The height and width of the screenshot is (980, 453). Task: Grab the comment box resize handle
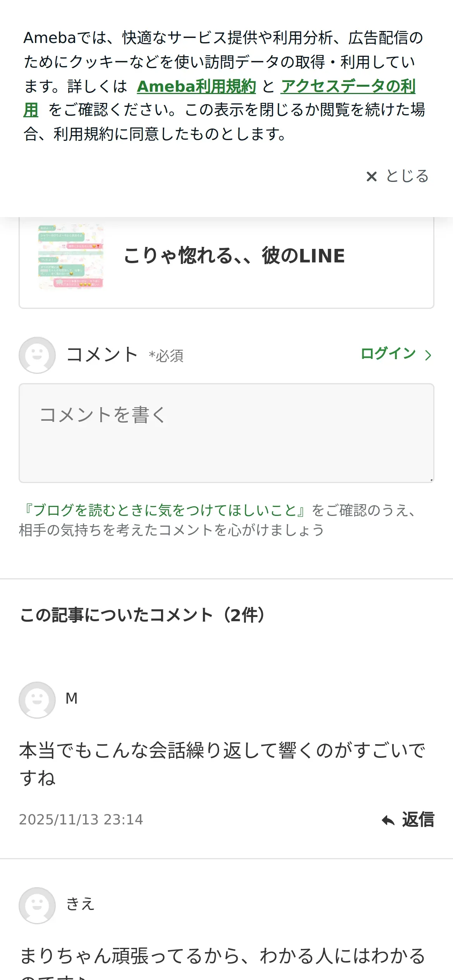tap(431, 480)
